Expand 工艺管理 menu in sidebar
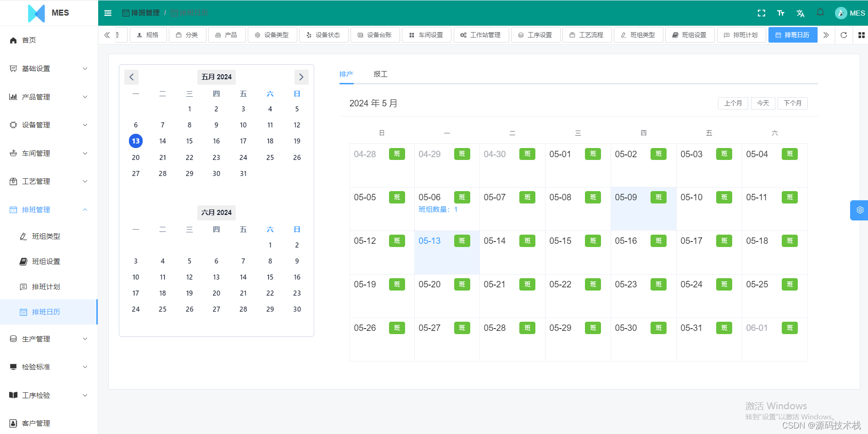 (49, 181)
